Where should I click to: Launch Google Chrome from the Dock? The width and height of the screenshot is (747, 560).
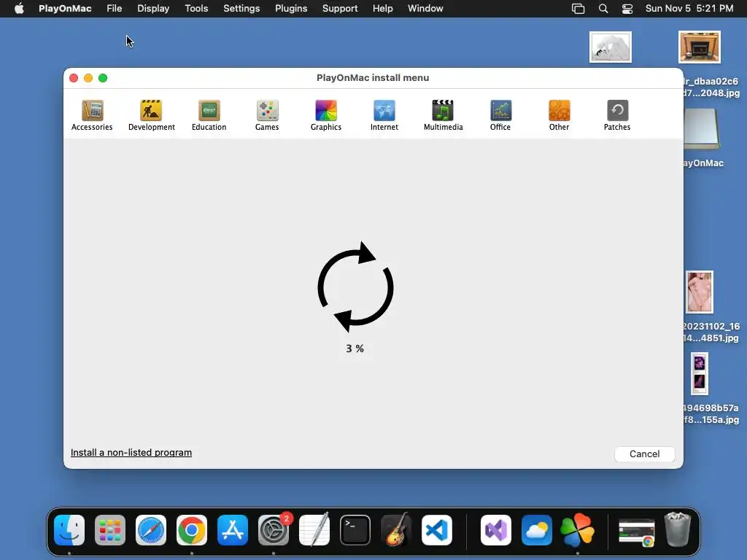click(x=192, y=530)
